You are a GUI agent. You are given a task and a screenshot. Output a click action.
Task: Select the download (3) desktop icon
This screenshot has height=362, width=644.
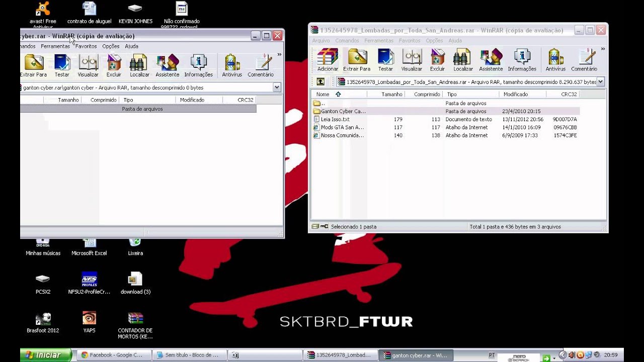point(135,284)
